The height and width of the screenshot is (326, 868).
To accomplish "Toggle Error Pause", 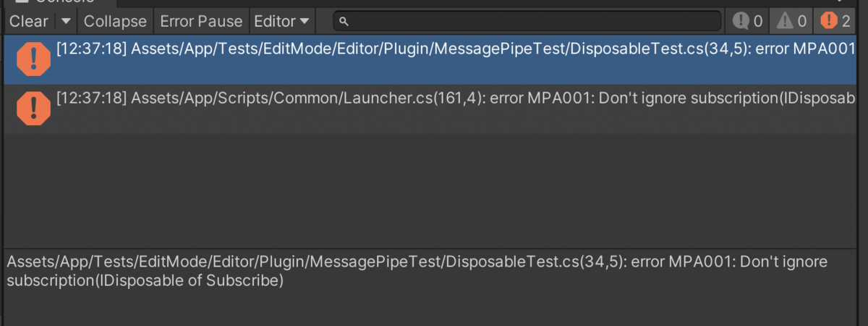I will click(201, 22).
